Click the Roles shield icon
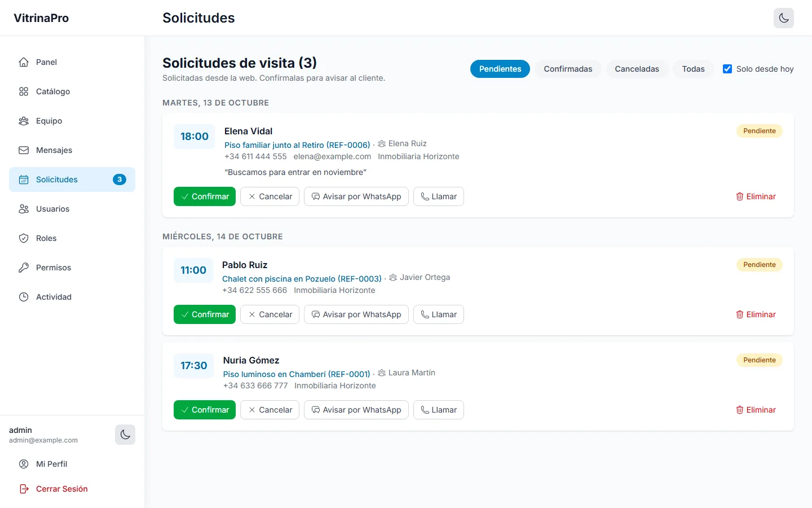This screenshot has height=508, width=812. point(24,238)
